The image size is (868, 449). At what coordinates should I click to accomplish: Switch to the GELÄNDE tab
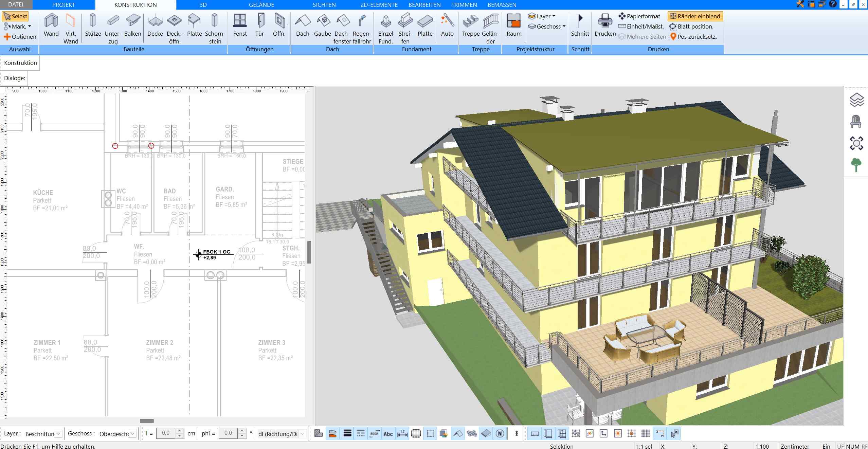tap(261, 5)
